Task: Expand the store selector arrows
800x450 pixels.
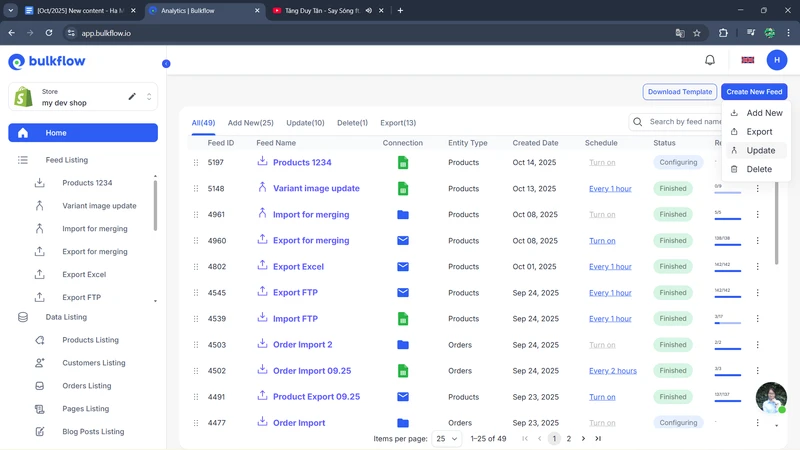Action: click(149, 96)
